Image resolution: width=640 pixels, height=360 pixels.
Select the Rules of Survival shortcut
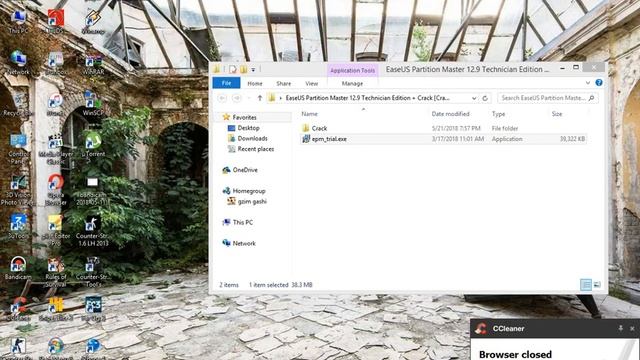click(x=56, y=272)
